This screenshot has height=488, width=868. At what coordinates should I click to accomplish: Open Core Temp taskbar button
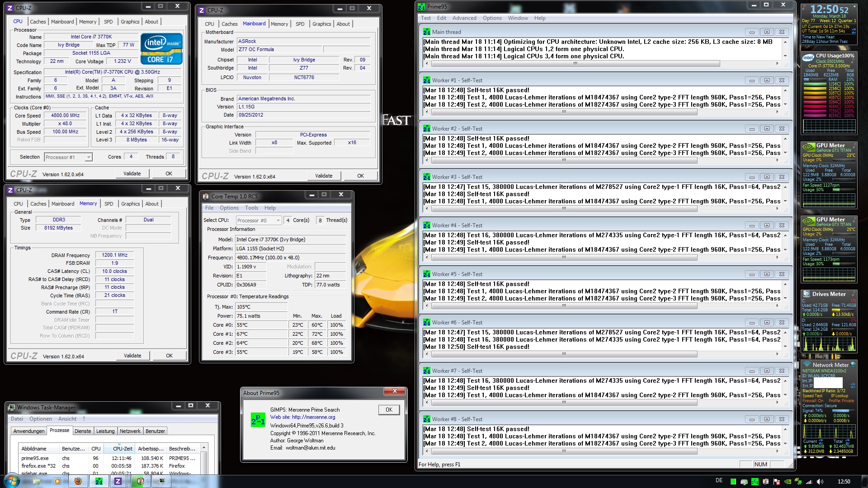(x=140, y=481)
